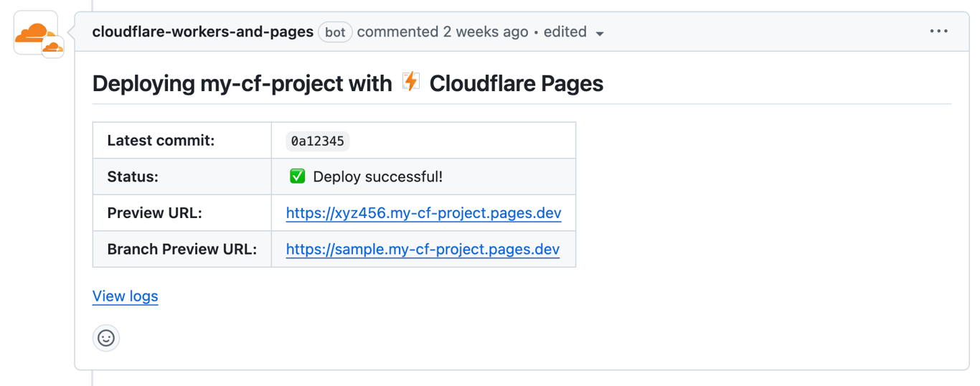Open the three-dot comment options menu
The image size is (980, 386).
(x=938, y=32)
